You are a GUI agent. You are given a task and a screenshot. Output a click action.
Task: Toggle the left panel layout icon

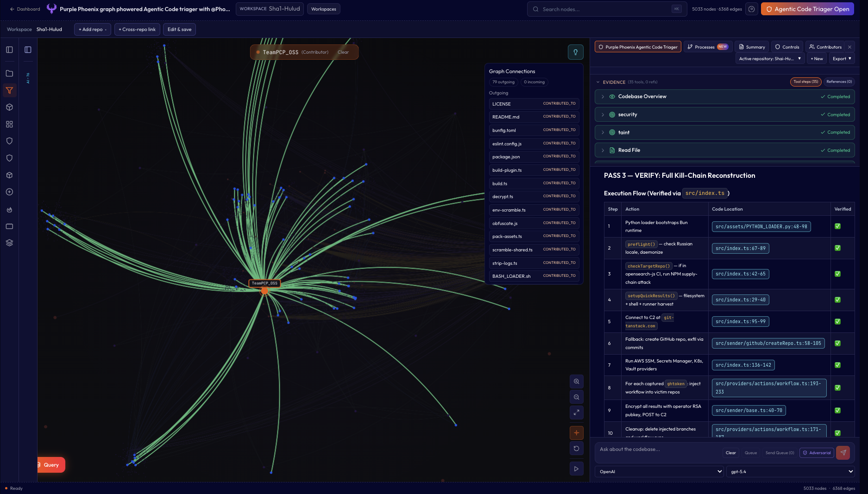click(9, 50)
